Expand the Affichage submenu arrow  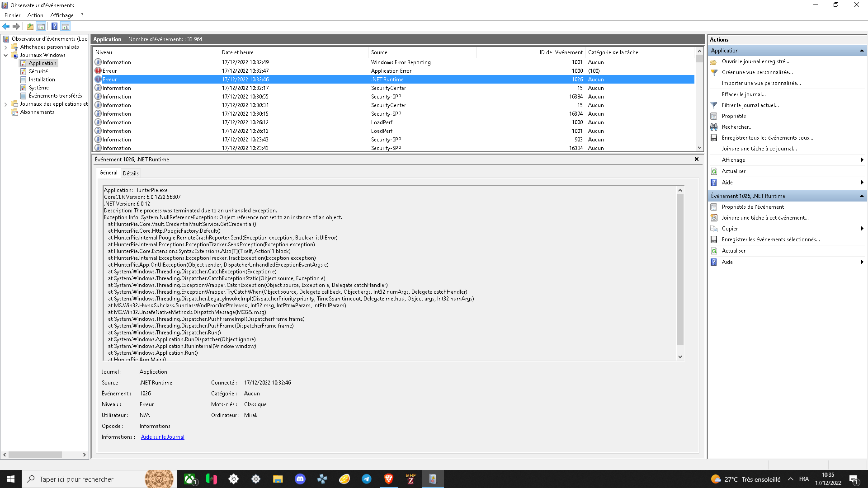pos(862,160)
